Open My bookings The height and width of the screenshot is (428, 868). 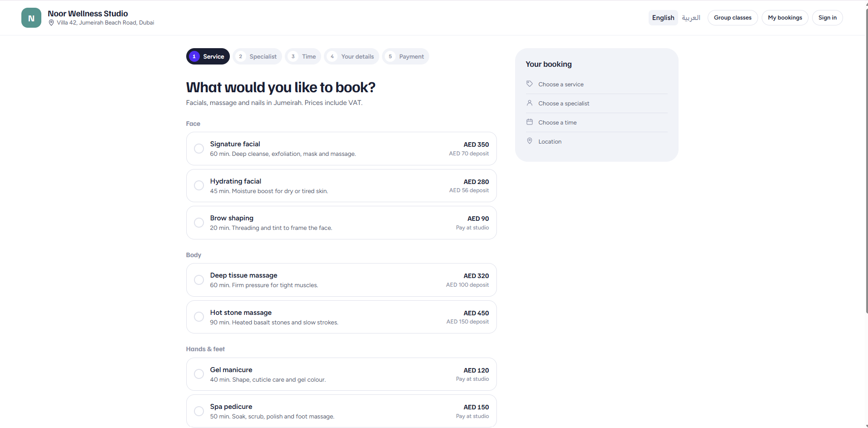785,18
